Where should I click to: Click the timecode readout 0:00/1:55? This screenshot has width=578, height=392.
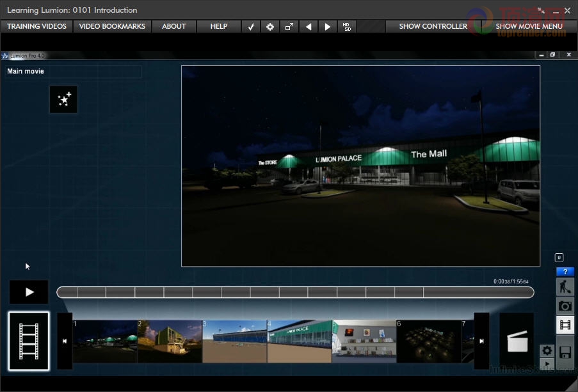point(511,281)
